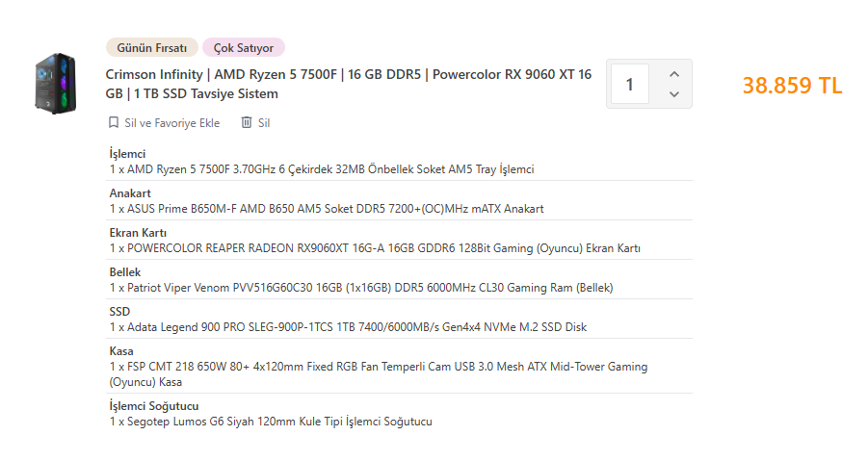
Task: Select the FSP CMT 218 case line
Action: [378, 367]
